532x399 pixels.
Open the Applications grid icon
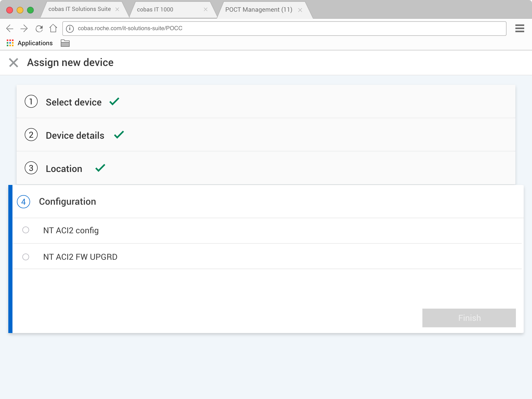(x=10, y=43)
